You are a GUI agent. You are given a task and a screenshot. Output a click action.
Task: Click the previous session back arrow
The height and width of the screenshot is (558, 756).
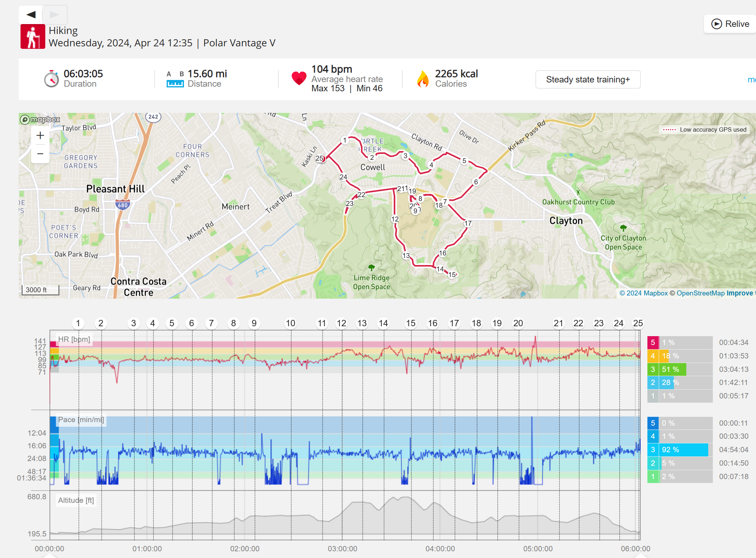pos(31,15)
